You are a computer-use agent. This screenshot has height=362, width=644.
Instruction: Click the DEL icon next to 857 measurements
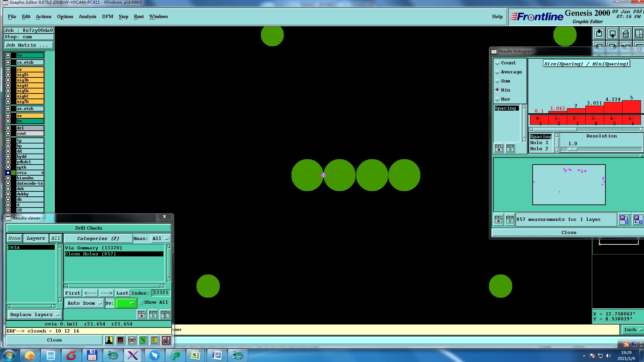pos(498,220)
